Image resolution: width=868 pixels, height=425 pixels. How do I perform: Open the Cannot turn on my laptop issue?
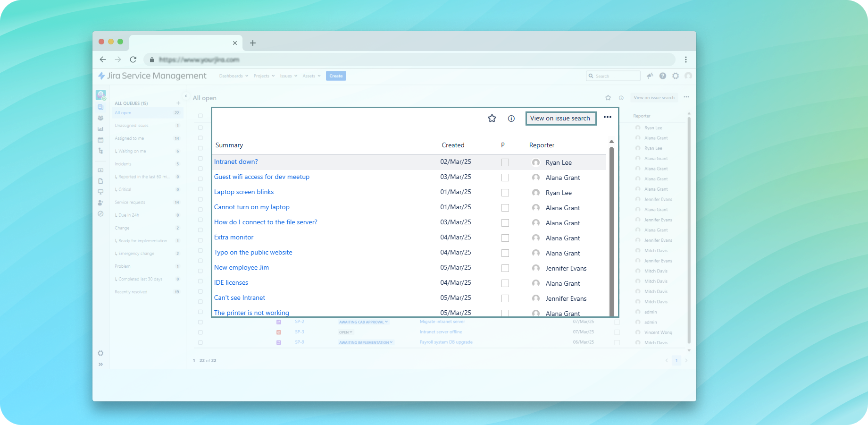(x=252, y=207)
